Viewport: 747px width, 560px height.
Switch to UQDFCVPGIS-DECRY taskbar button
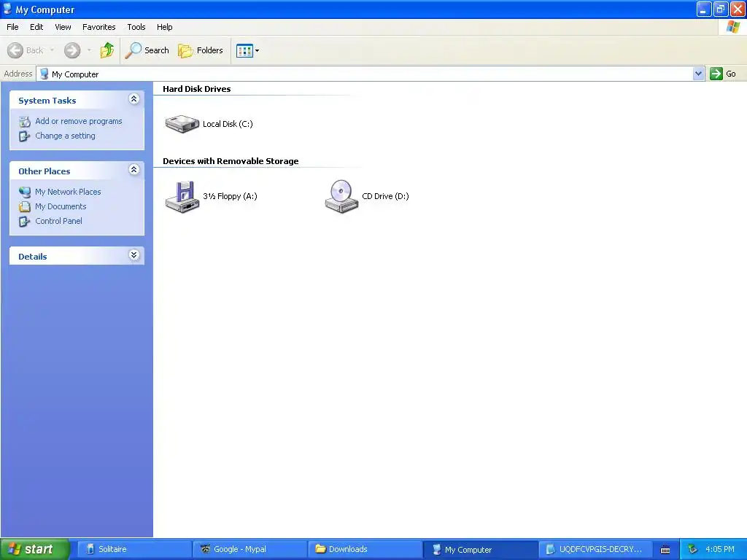595,549
